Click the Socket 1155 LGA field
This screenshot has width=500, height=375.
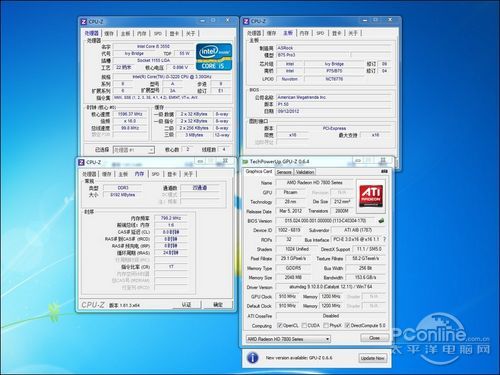pyautogui.click(x=153, y=60)
